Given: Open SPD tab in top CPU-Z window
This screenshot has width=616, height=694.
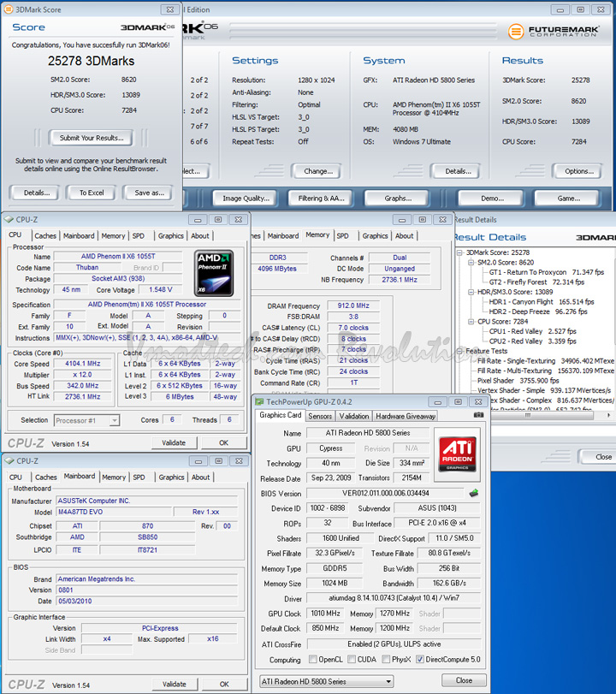Looking at the screenshot, I should tap(139, 236).
